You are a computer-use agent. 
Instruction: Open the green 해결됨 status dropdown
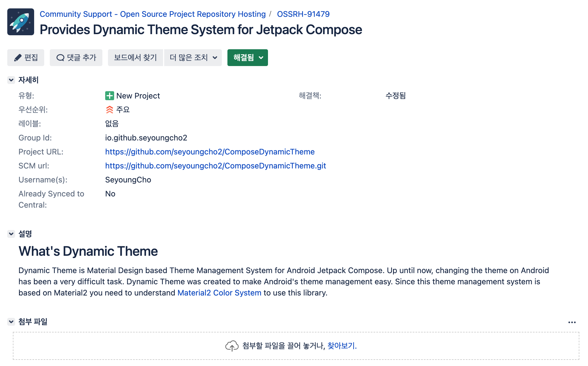[x=248, y=58]
